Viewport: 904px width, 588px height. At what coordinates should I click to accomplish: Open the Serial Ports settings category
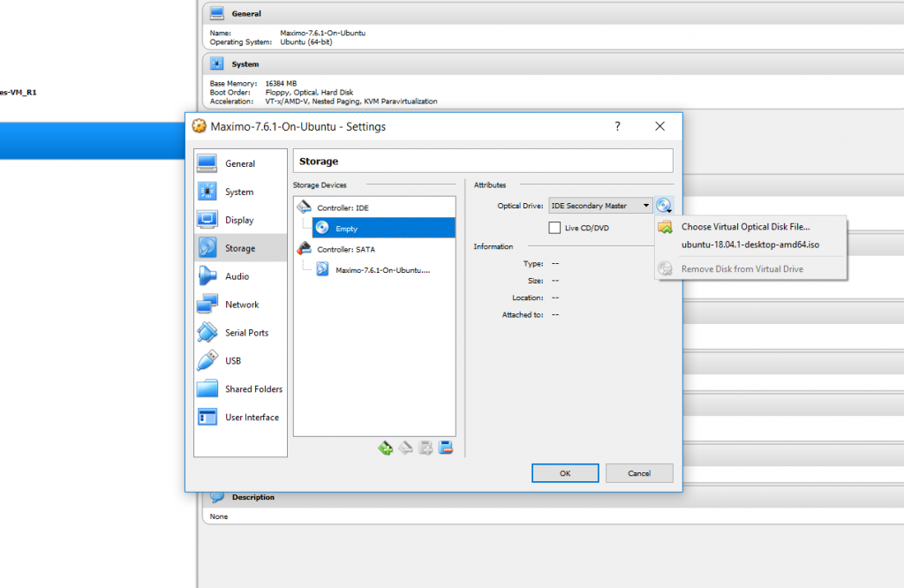tap(240, 333)
